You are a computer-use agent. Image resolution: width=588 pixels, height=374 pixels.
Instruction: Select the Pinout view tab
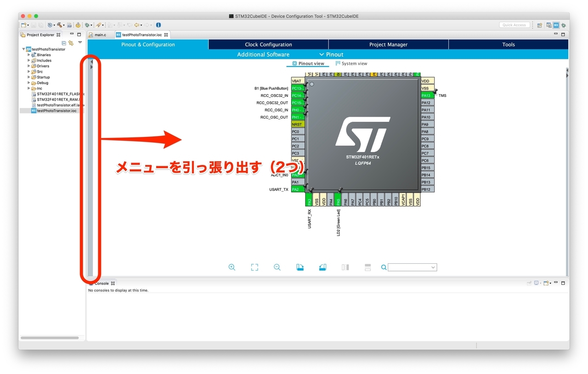tap(308, 63)
